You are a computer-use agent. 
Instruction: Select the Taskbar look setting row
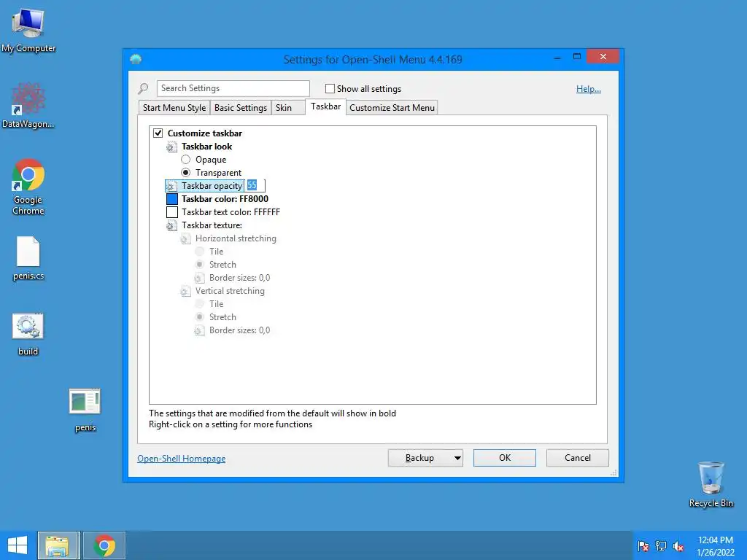199,147
